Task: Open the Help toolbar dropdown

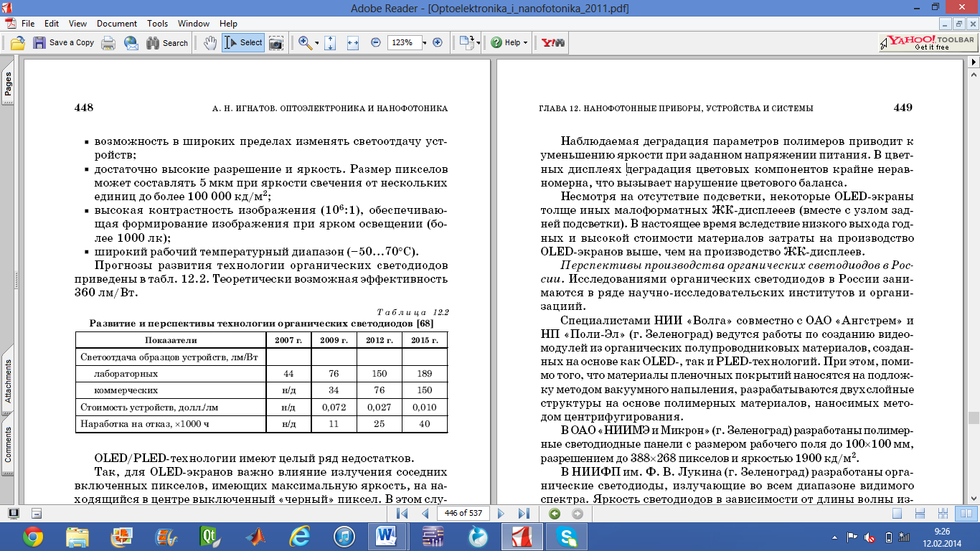Action: (509, 43)
